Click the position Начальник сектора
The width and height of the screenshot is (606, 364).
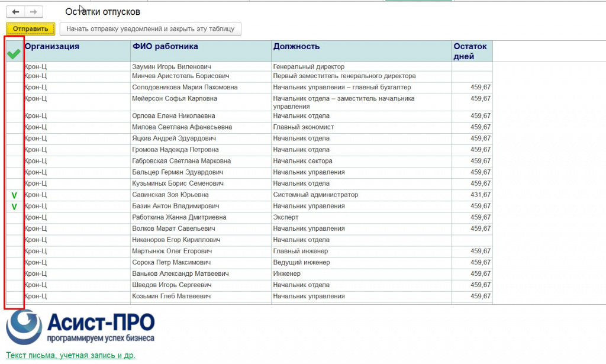[x=302, y=161]
